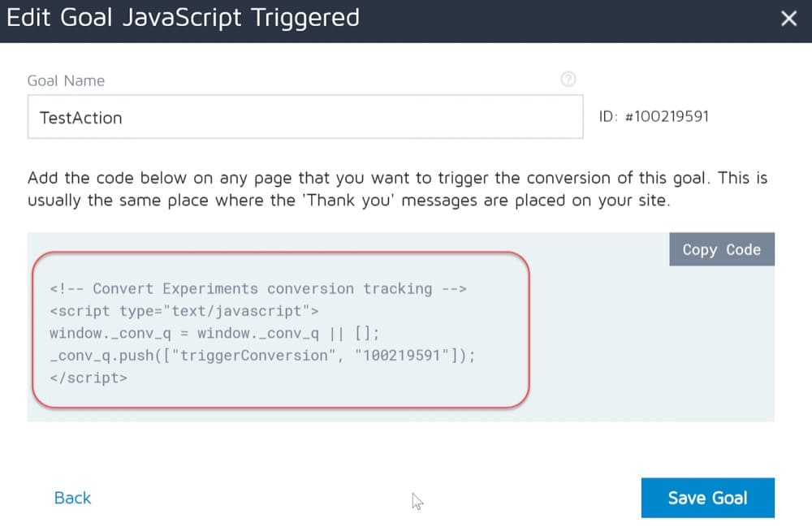This screenshot has width=812, height=527.
Task: Click the closing script tag line
Action: (88, 378)
